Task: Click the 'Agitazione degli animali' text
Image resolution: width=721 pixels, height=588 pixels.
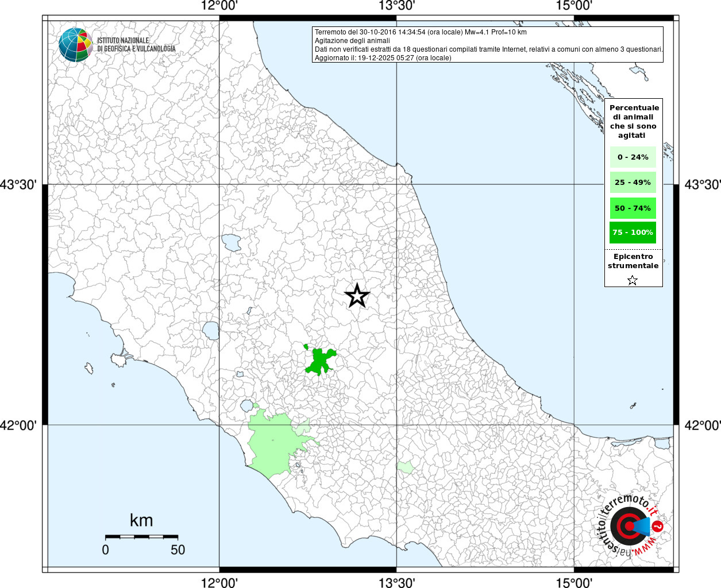Action: 352,41
